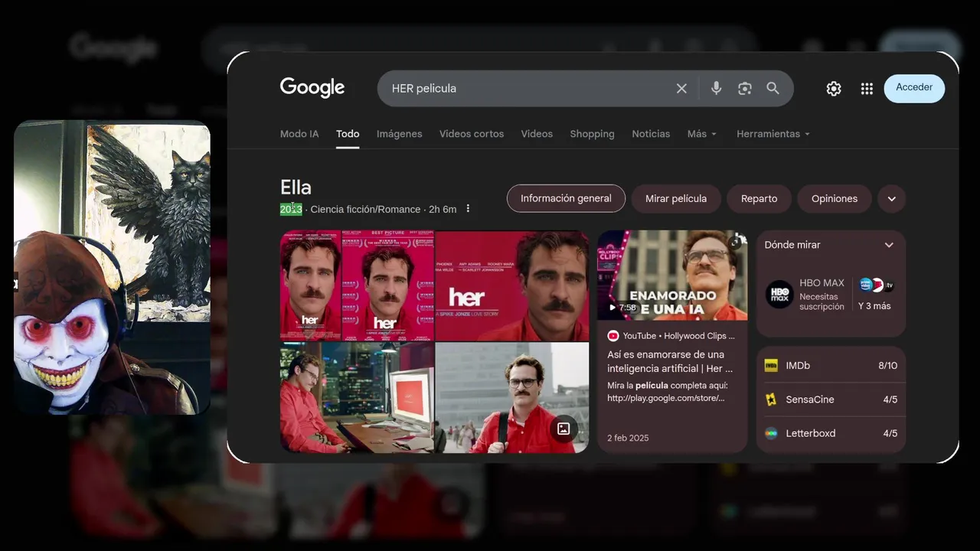This screenshot has width=980, height=551.
Task: Click the SensaCine icon
Action: click(x=771, y=399)
